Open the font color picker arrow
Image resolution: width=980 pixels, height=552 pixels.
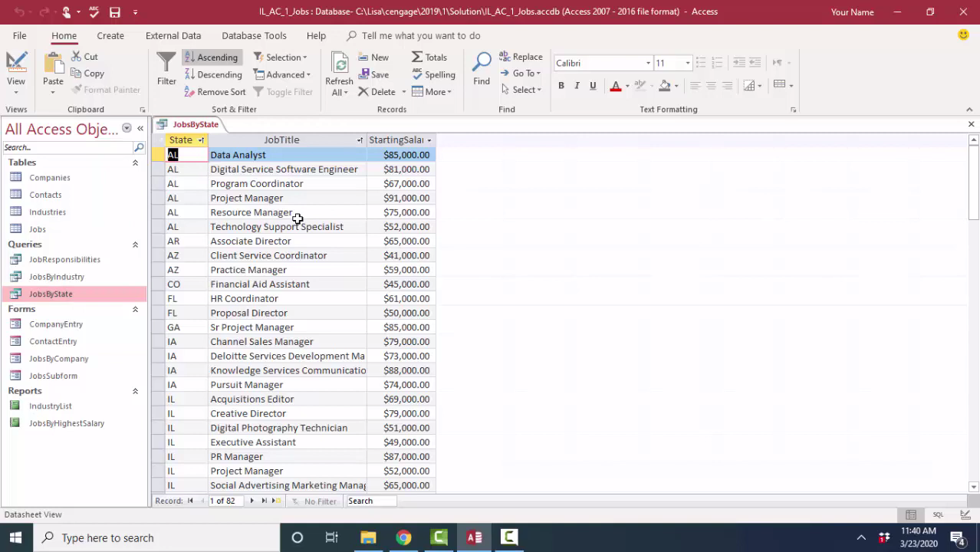[627, 86]
